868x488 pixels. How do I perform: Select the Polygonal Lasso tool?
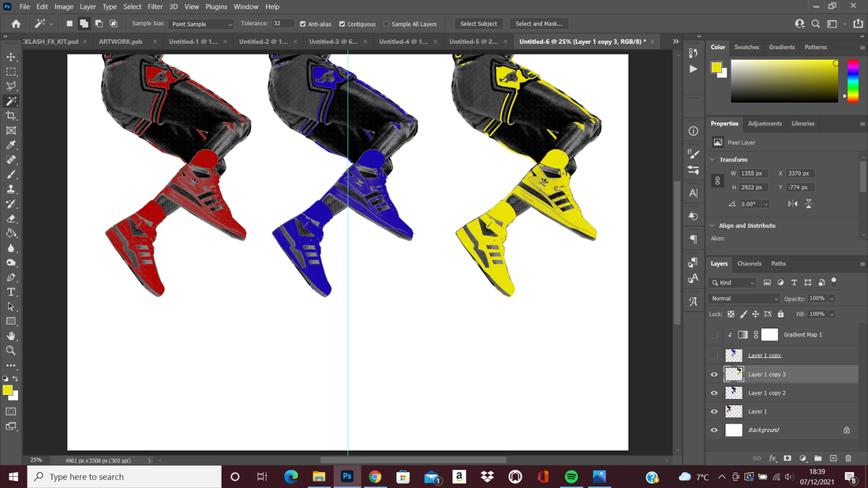click(x=11, y=86)
